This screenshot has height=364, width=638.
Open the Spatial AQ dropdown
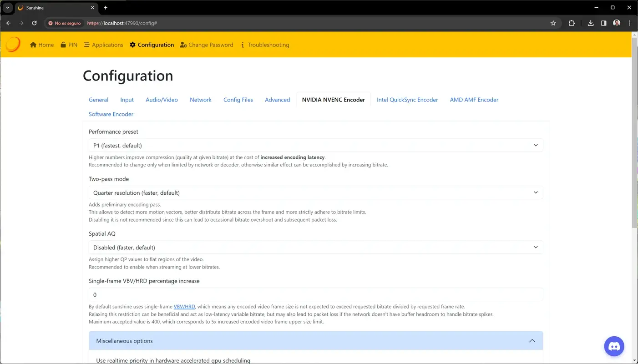click(316, 247)
